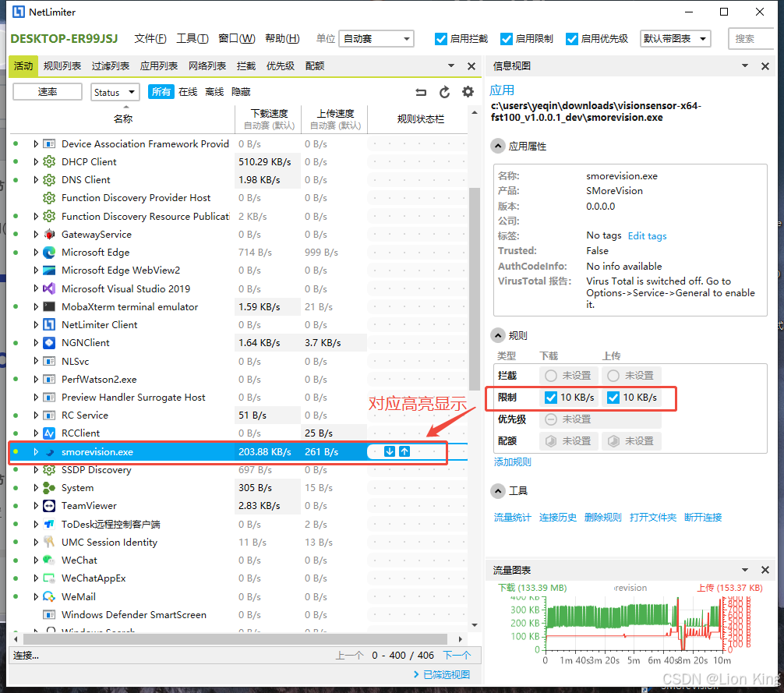The image size is (784, 693).
Task: Click the 流量统计 link
Action: coord(512,518)
